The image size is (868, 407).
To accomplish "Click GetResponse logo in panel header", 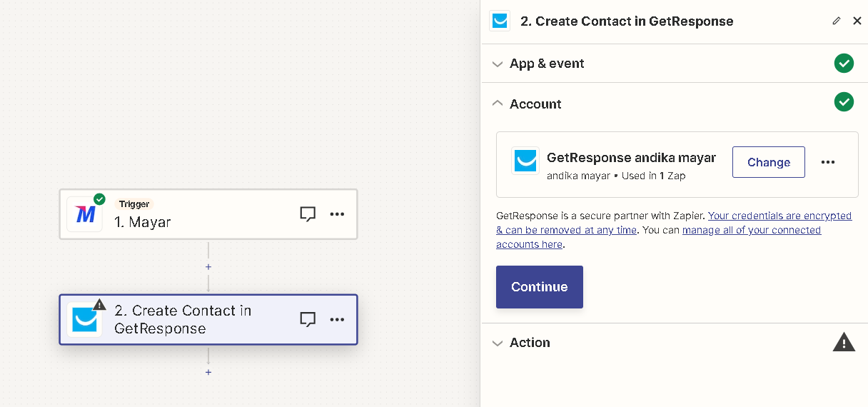I will click(x=500, y=21).
